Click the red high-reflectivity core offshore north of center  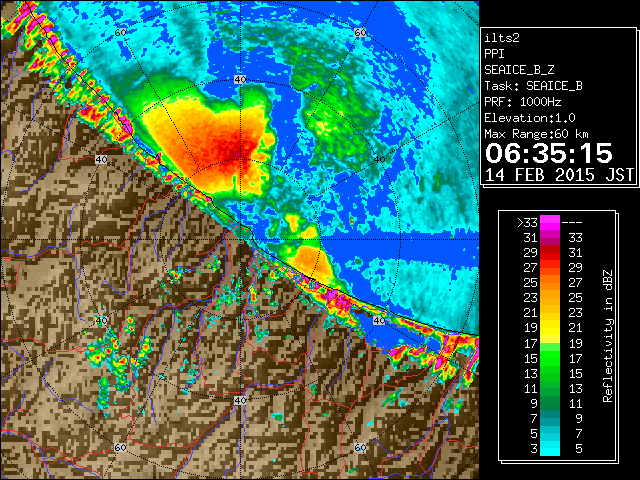[235, 151]
